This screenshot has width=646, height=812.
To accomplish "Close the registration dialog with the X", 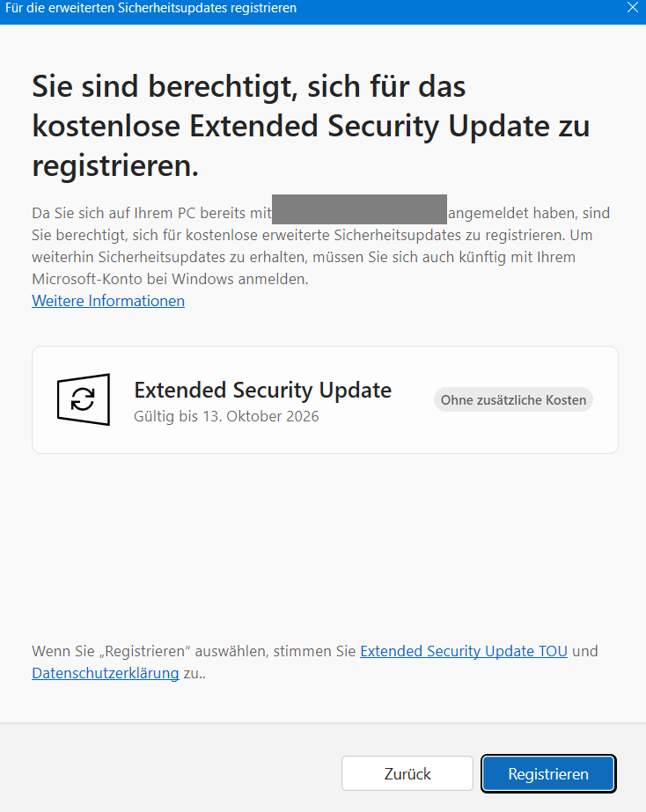I will [633, 8].
